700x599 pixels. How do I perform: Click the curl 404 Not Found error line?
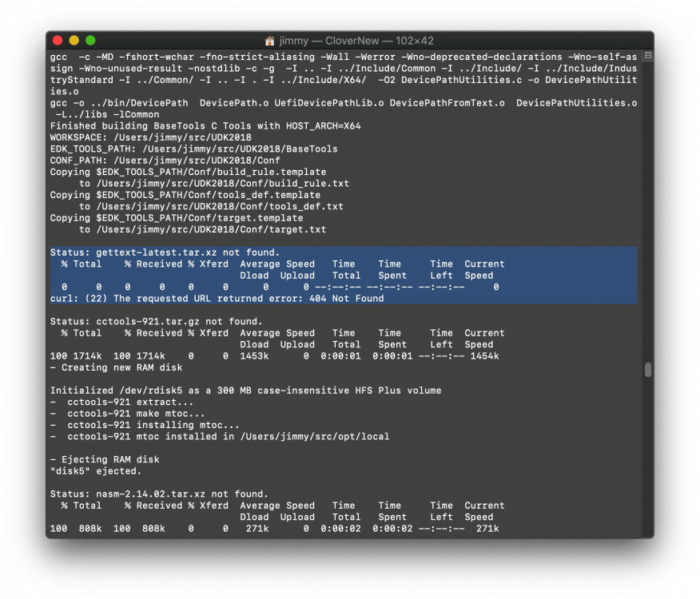[217, 299]
